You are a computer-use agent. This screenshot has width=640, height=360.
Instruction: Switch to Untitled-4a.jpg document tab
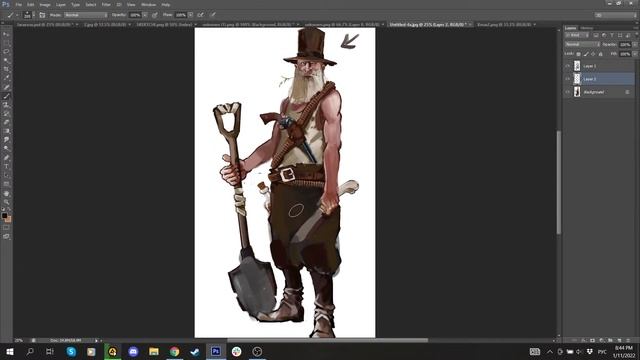[x=429, y=24]
